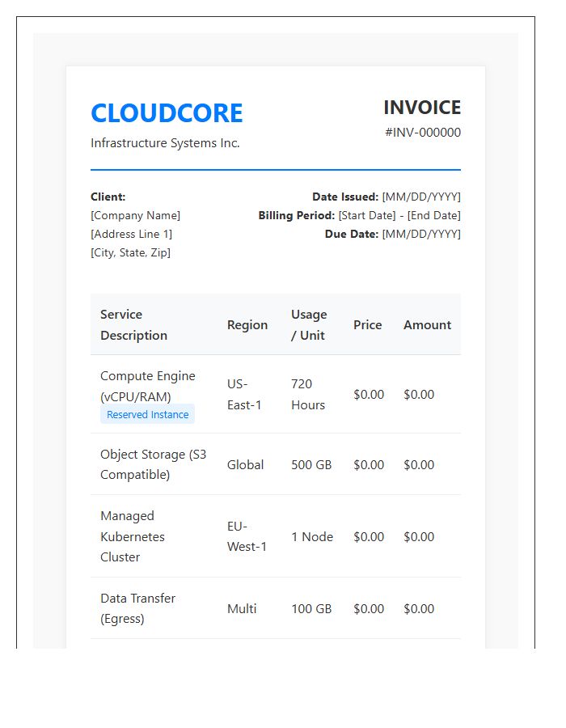Select the '500 GB' usage cell
Viewport: 566px width, 728px height.
pos(311,465)
